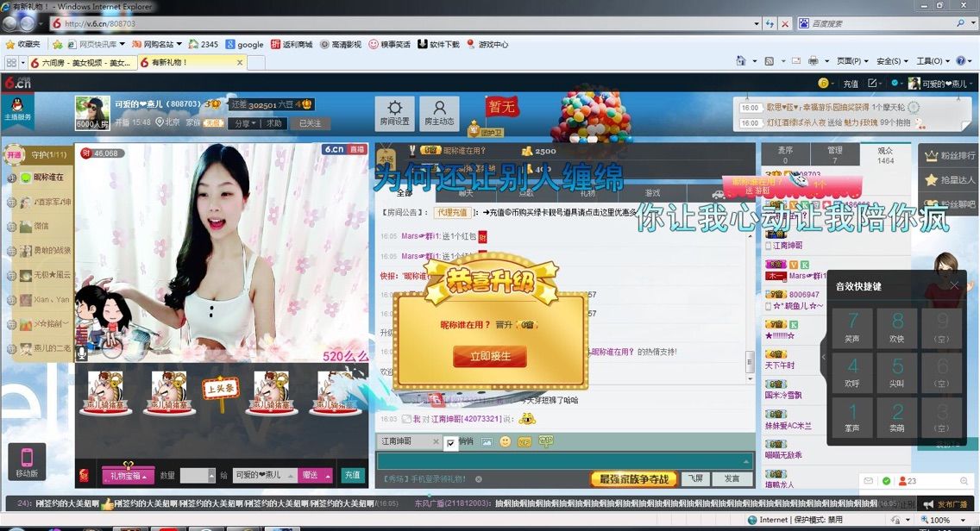Expand the 分享 share dropdown
The image size is (980, 531).
pos(245,123)
